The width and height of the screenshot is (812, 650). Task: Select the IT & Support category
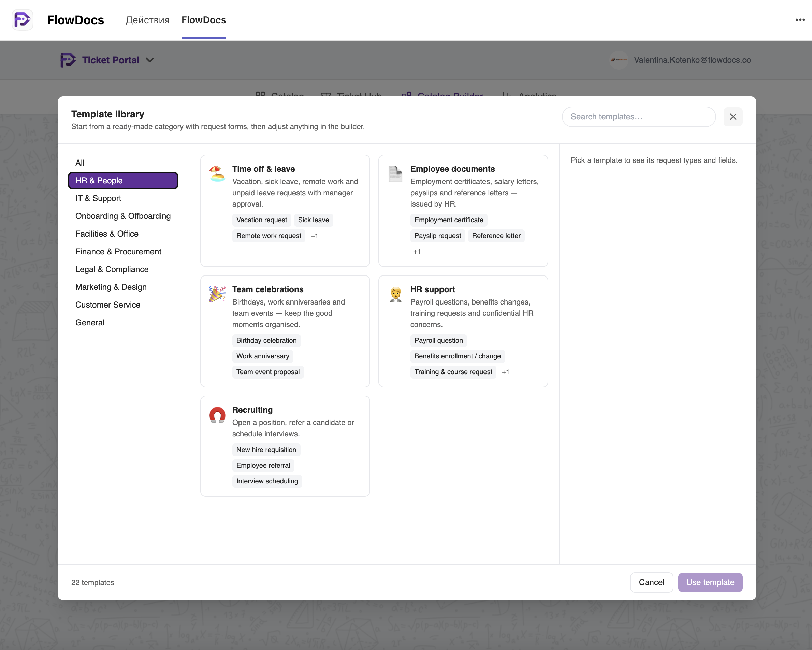coord(123,198)
